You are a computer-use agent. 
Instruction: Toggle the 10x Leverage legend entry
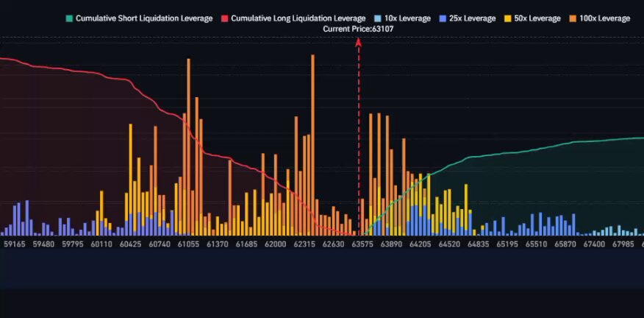point(402,18)
